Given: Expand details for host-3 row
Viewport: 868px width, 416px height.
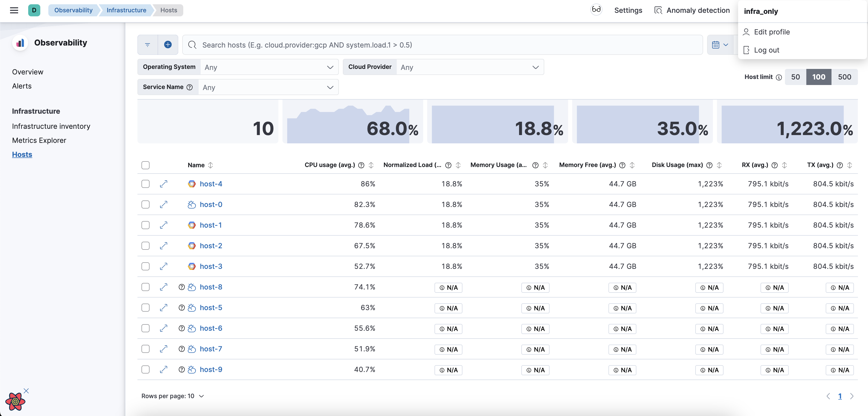Looking at the screenshot, I should [x=164, y=266].
